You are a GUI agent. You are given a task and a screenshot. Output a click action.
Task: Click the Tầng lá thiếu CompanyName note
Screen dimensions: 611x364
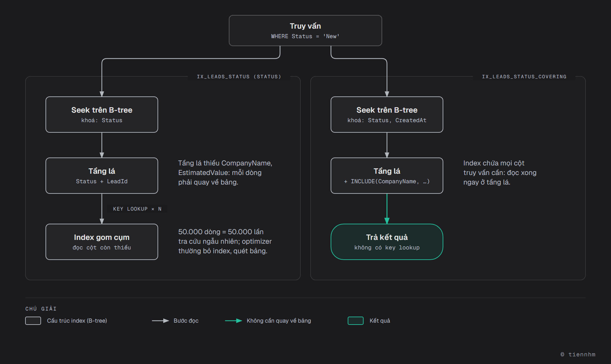tap(225, 172)
